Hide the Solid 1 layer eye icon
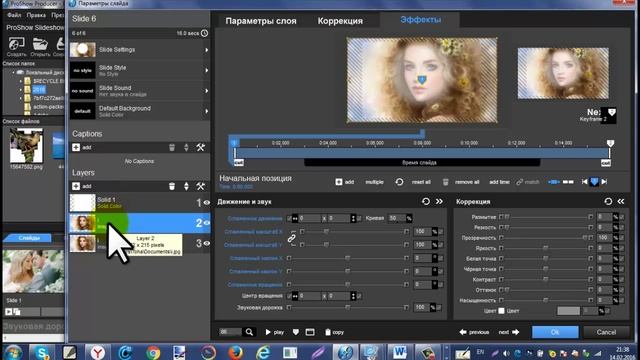640x360 pixels. 207,202
